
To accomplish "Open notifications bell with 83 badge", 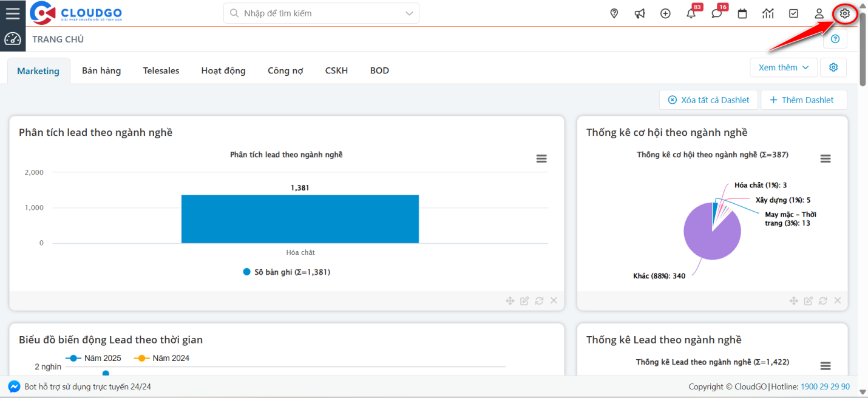I will pyautogui.click(x=691, y=13).
